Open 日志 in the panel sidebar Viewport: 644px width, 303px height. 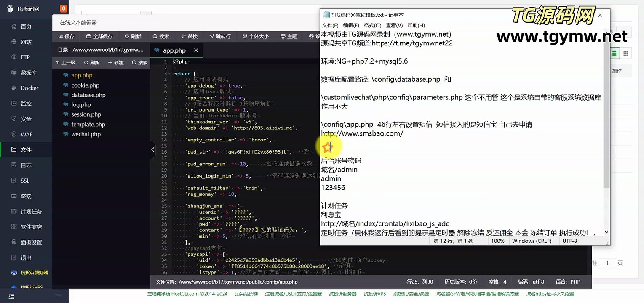point(26,165)
